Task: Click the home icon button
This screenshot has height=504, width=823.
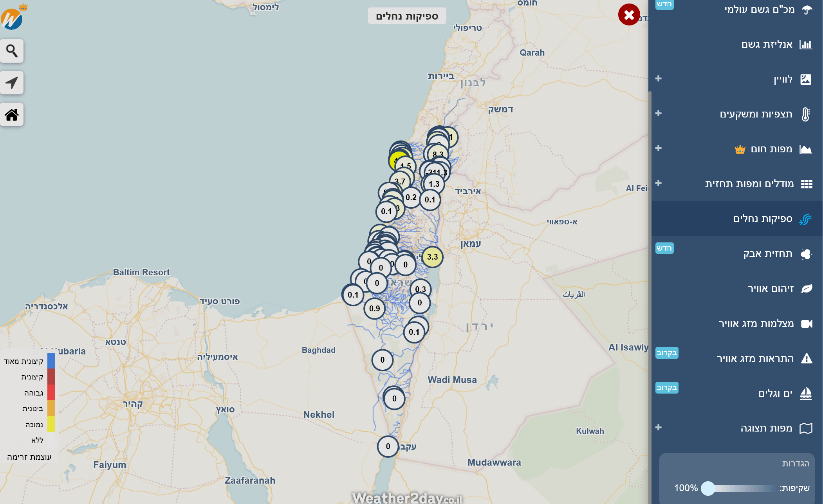Action: pyautogui.click(x=12, y=115)
